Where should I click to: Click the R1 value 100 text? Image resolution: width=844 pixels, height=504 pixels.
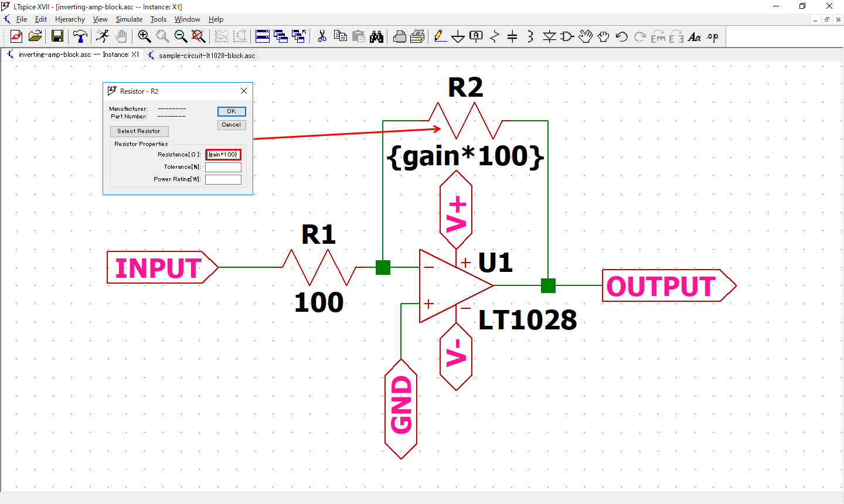coord(319,302)
